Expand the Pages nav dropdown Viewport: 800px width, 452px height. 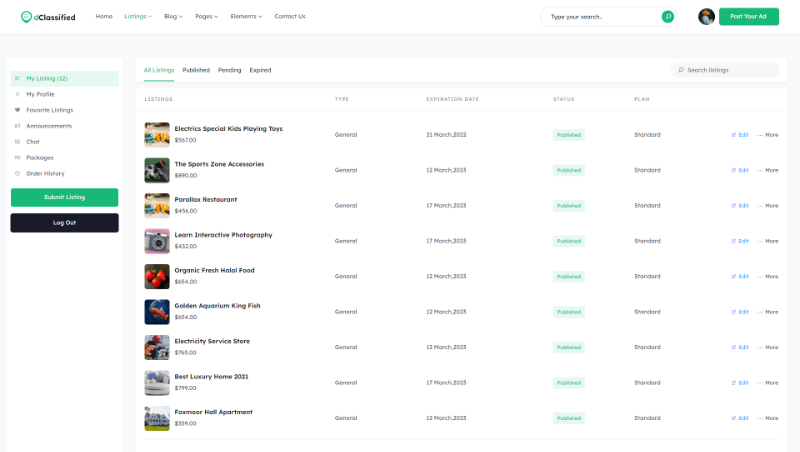206,16
